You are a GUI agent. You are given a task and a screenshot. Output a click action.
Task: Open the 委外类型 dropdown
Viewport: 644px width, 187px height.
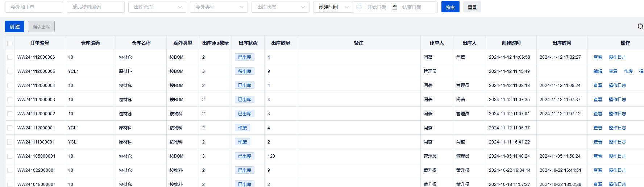(219, 7)
